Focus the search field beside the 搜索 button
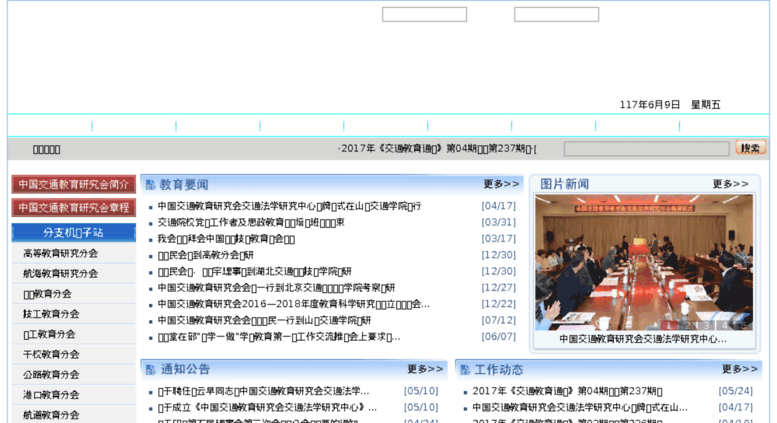This screenshot has height=423, width=777. 646,149
